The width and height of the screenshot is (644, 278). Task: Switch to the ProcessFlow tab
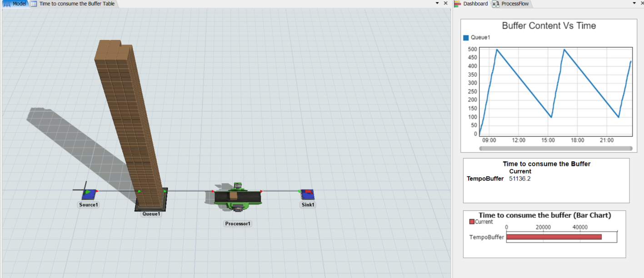pyautogui.click(x=511, y=4)
